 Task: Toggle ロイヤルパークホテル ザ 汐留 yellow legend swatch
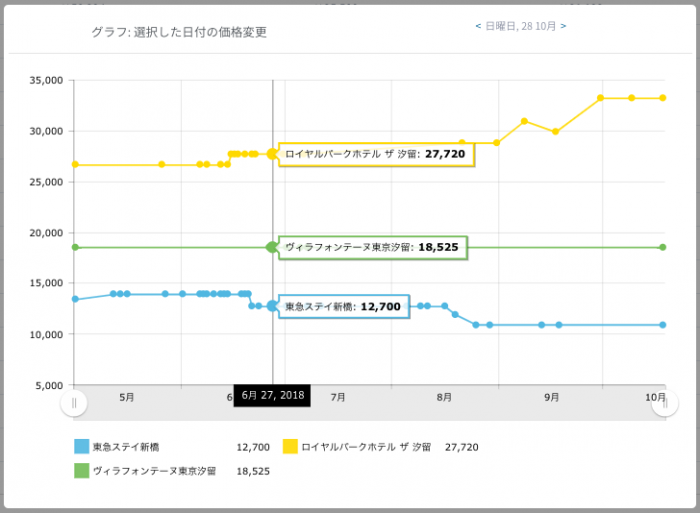pos(290,446)
